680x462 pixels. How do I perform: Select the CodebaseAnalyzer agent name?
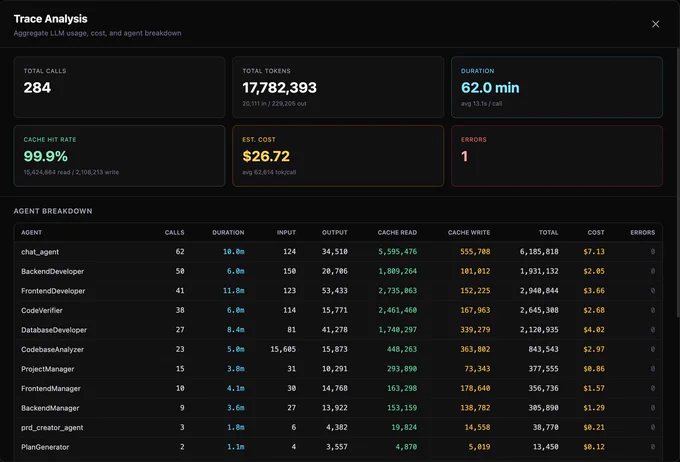(52, 349)
